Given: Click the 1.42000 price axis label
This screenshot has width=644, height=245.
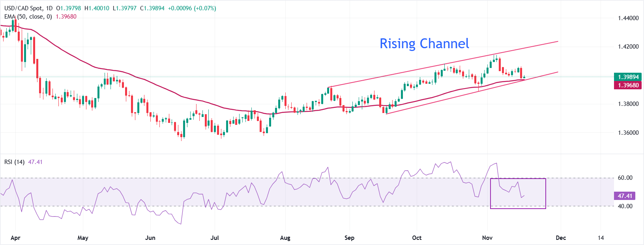Looking at the screenshot, I should tap(628, 47).
